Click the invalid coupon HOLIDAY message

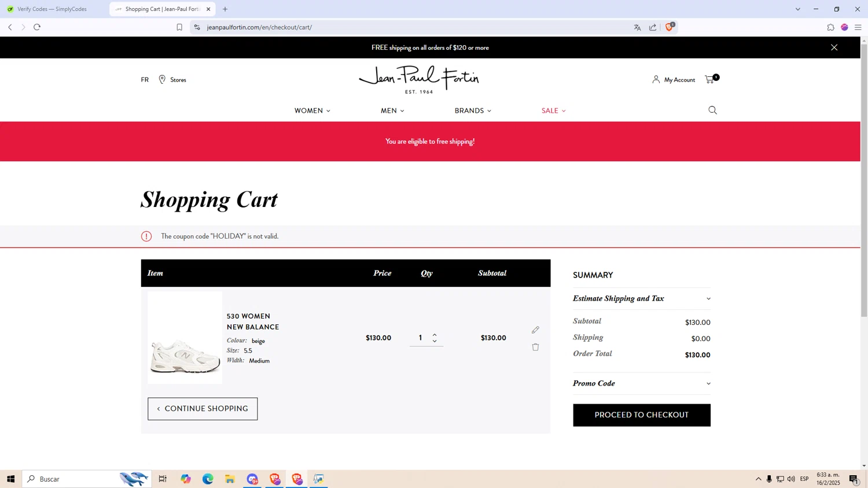[220, 236]
